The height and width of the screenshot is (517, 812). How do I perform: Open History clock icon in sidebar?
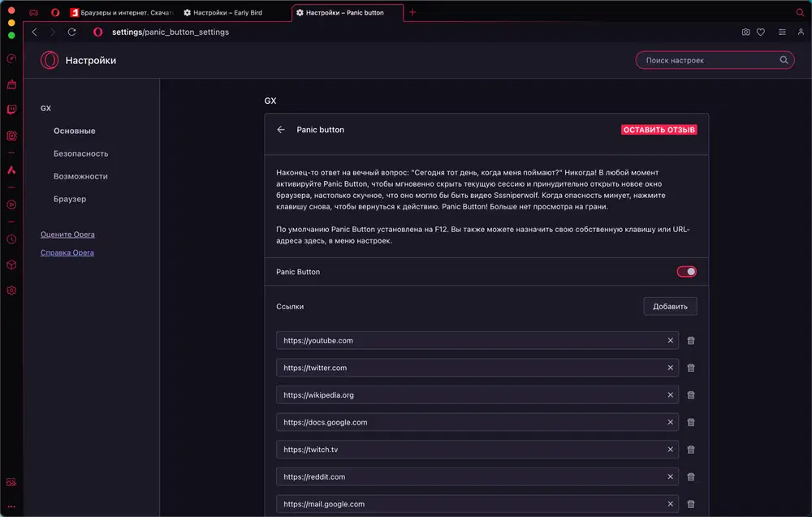point(11,239)
